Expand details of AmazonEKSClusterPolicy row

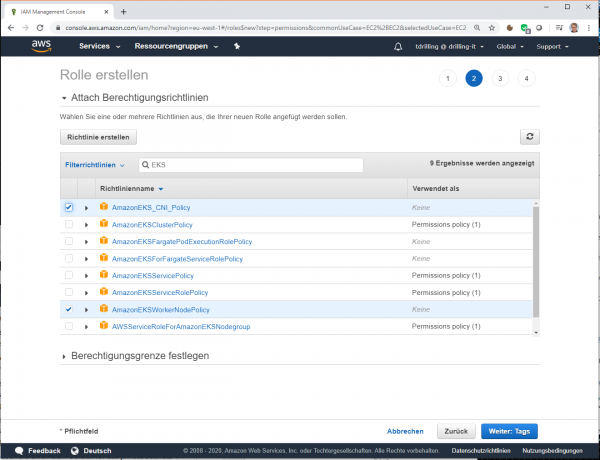click(x=86, y=225)
